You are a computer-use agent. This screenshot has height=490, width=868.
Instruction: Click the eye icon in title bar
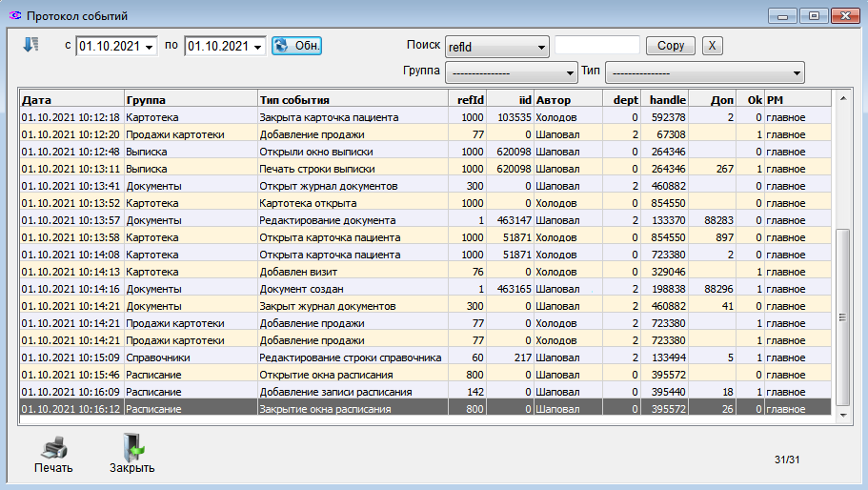13,16
